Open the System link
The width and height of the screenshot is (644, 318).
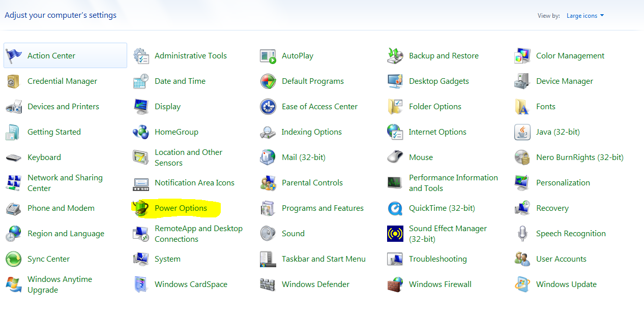[x=168, y=259]
